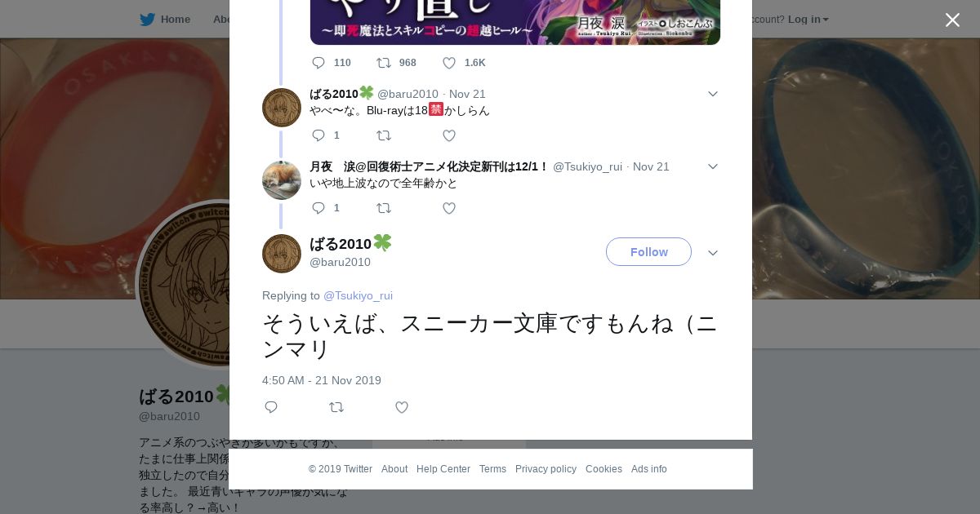Follow the baru2010 account

pyautogui.click(x=648, y=252)
